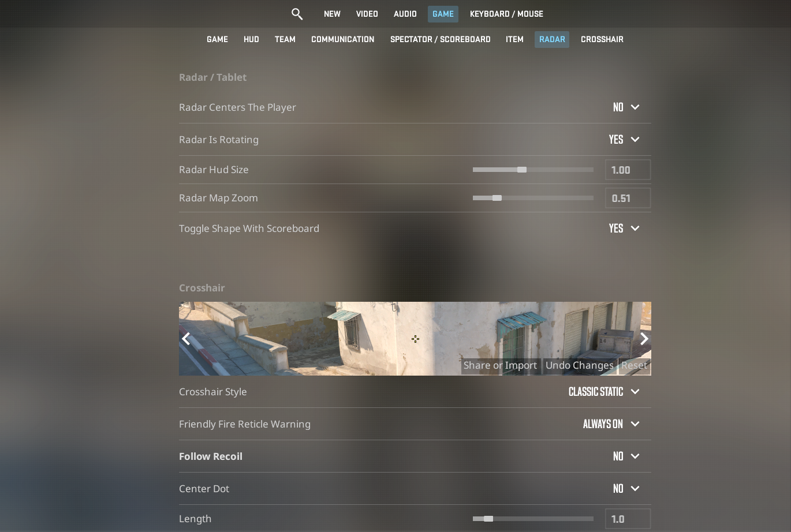Image resolution: width=791 pixels, height=532 pixels.
Task: Open the settings search magnifier icon
Action: tap(297, 14)
